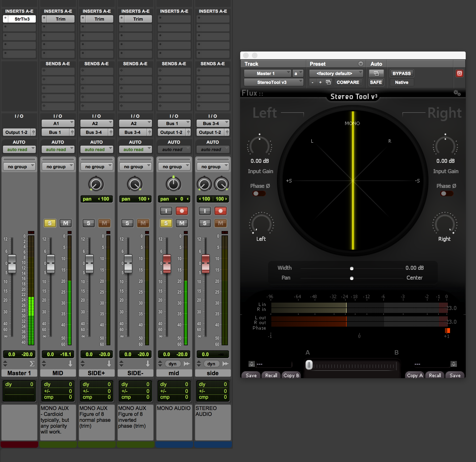Click the Copy B button
This screenshot has width=476, height=462.
(291, 375)
